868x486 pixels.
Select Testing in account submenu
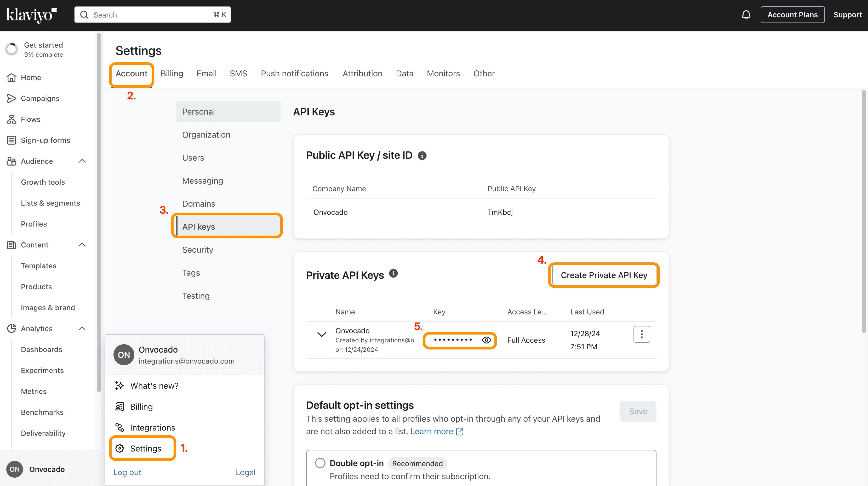(228, 296)
